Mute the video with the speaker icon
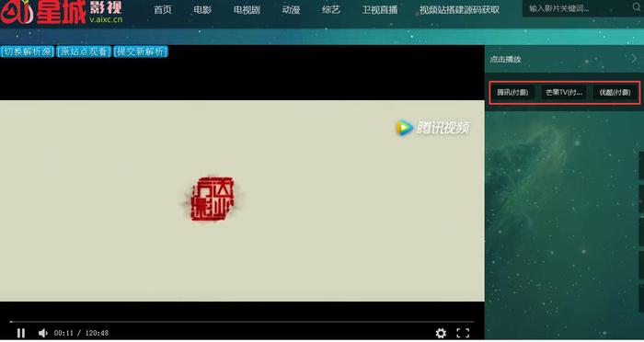The image size is (644, 342). click(x=42, y=333)
